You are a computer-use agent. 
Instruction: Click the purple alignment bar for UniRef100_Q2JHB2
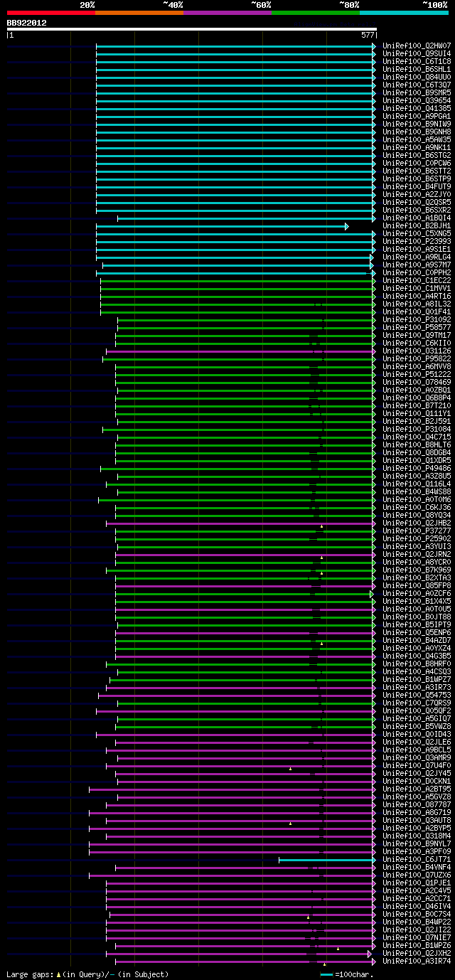click(241, 523)
